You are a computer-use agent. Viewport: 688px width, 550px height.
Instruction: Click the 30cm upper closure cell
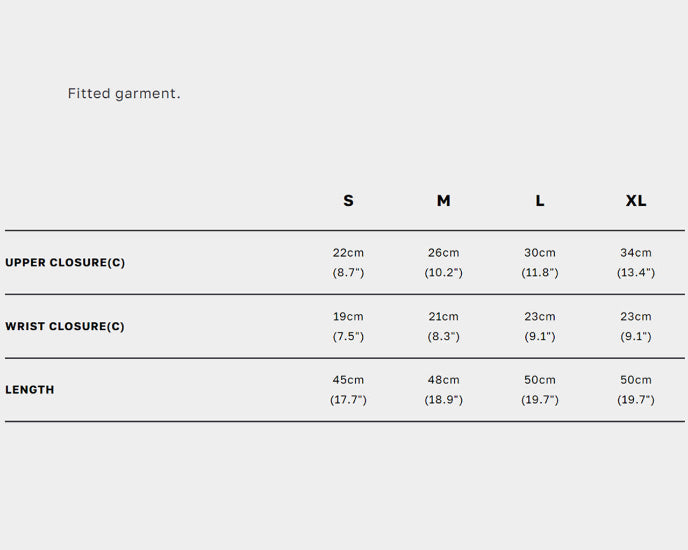click(540, 253)
